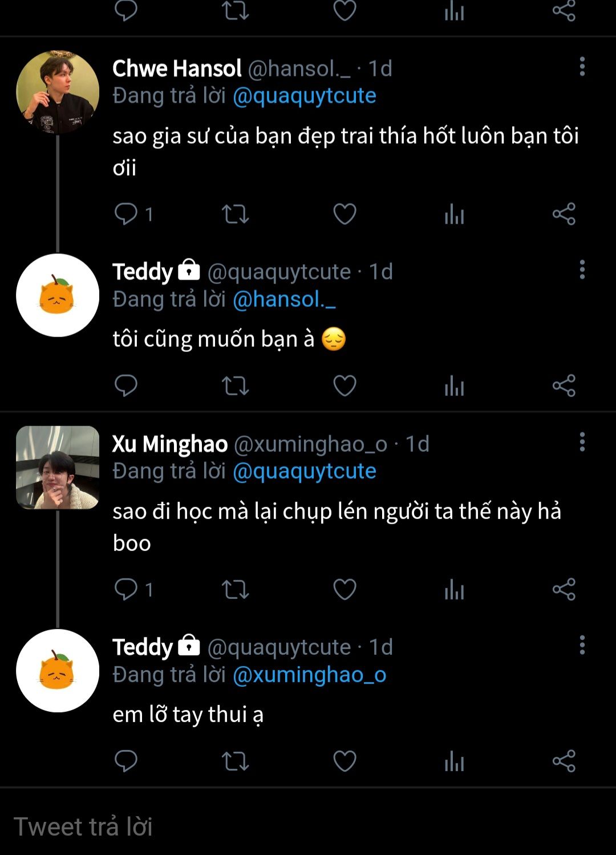Retweet Chwe Hansol's reply
616x855 pixels.
pyautogui.click(x=235, y=214)
